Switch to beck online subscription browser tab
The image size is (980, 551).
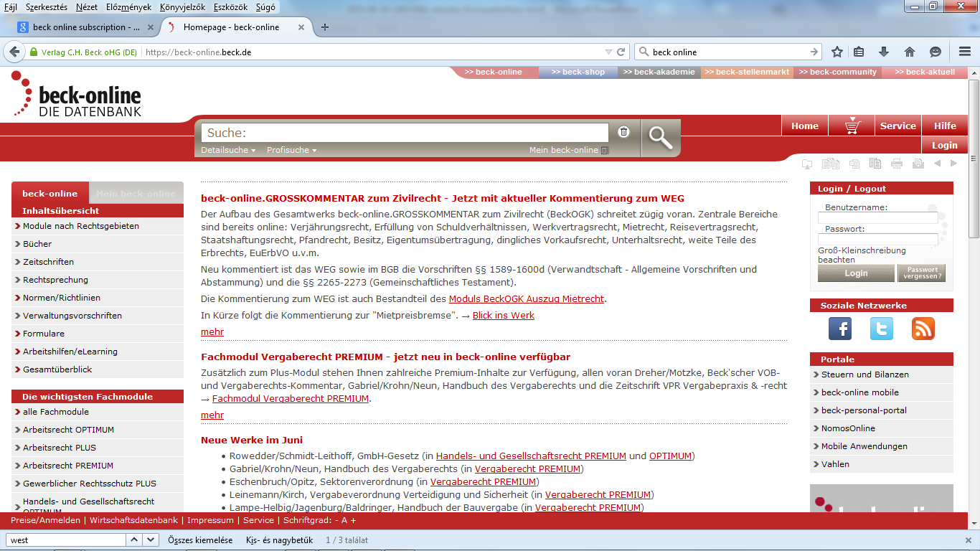(86, 27)
